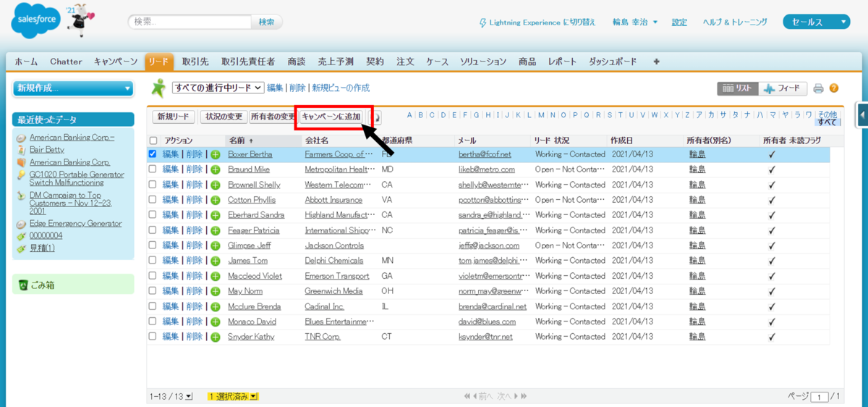Click the green plus icon for Boxer Bertha
Screen dimensions: 868x407
click(x=216, y=154)
